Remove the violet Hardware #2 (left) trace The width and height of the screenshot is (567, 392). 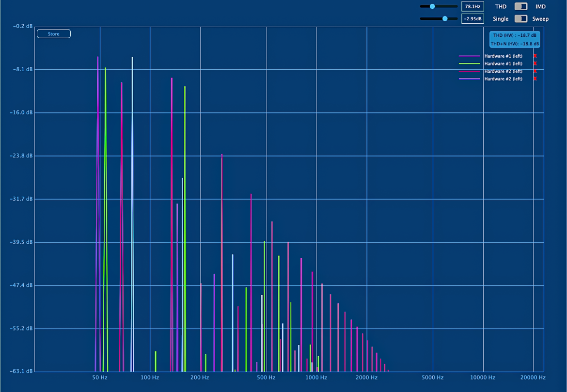coord(535,79)
